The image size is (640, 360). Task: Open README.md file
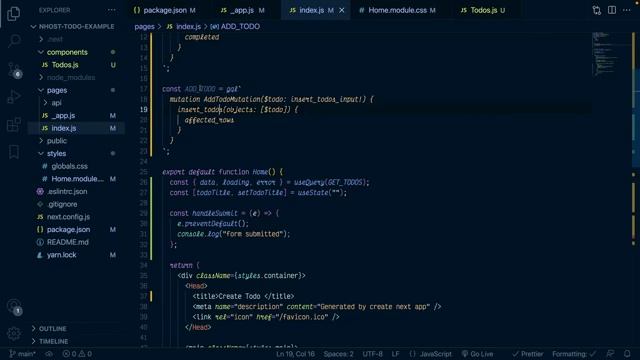pos(67,242)
